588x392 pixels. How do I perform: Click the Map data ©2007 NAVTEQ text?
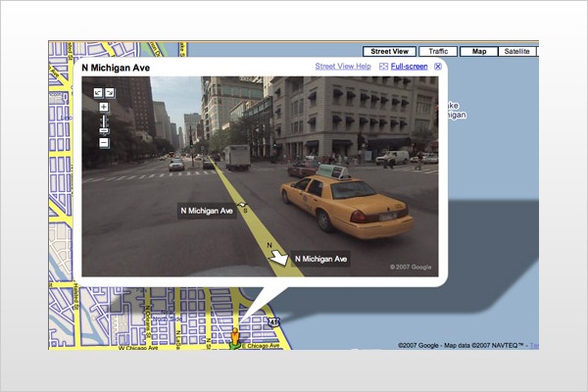click(x=483, y=345)
